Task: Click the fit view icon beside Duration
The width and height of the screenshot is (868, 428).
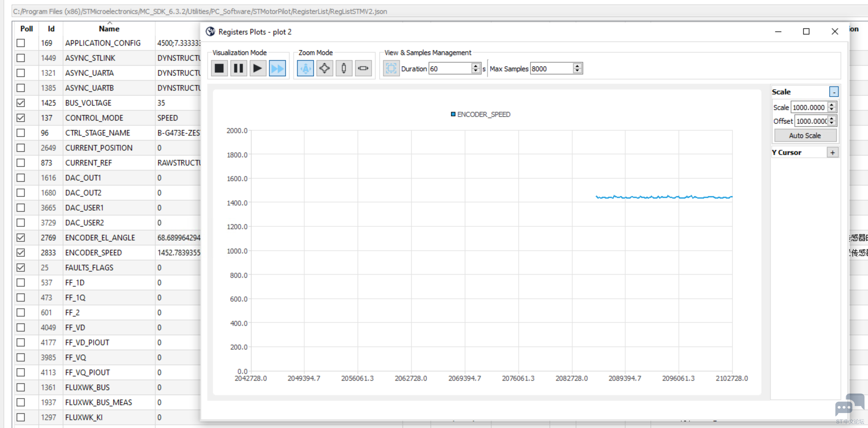Action: point(391,68)
